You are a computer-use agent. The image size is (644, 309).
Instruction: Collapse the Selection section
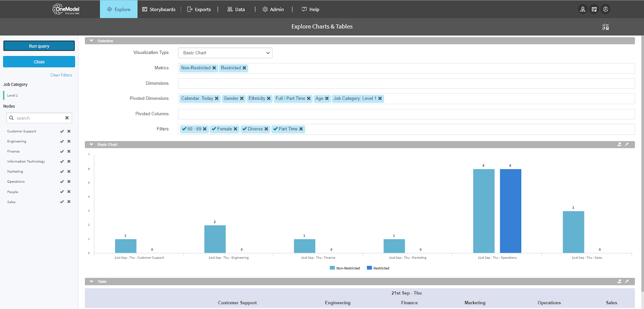(x=91, y=41)
